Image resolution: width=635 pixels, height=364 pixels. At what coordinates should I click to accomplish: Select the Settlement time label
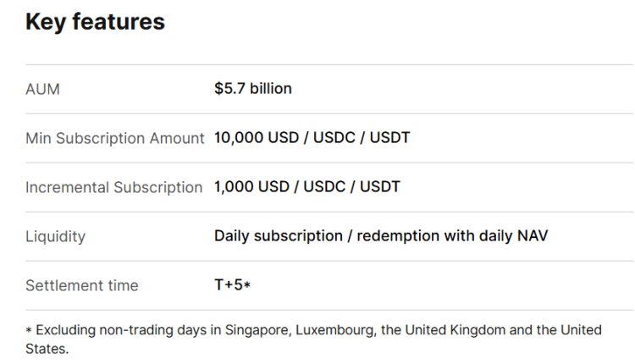point(81,285)
